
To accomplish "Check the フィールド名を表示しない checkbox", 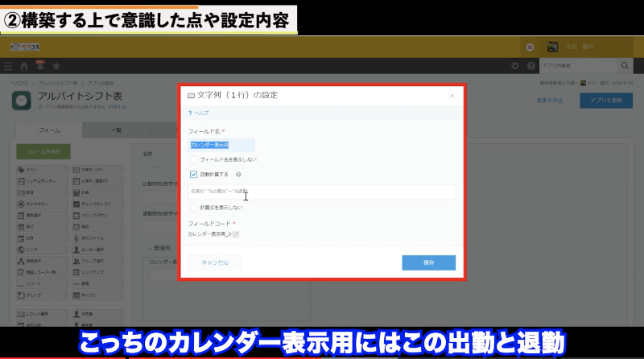I will point(193,159).
